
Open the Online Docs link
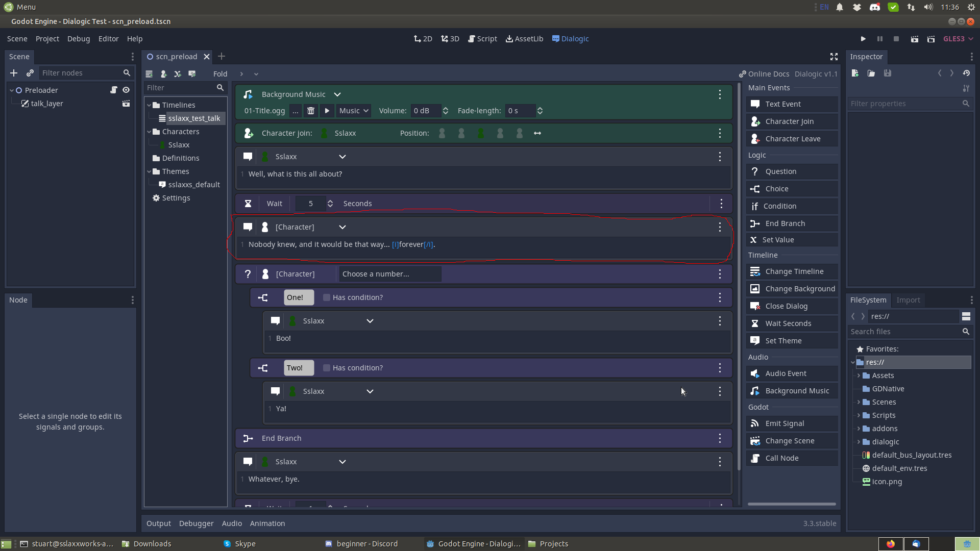tap(764, 74)
